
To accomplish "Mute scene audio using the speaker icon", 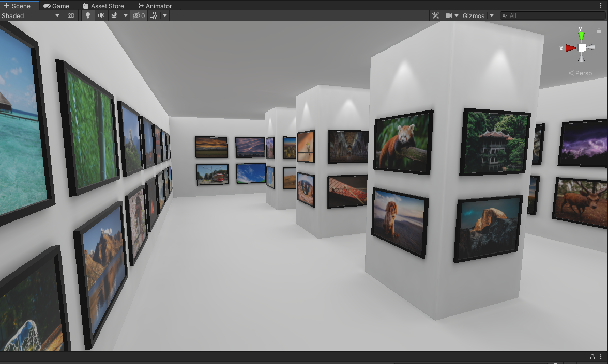I will pos(101,15).
